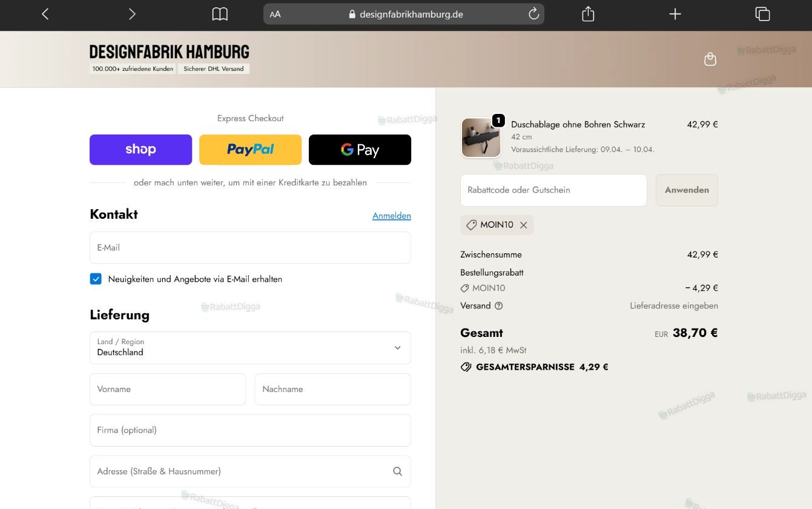812x509 pixels.
Task: Focus the Rabattcode oder Gutschein field
Action: pos(553,190)
